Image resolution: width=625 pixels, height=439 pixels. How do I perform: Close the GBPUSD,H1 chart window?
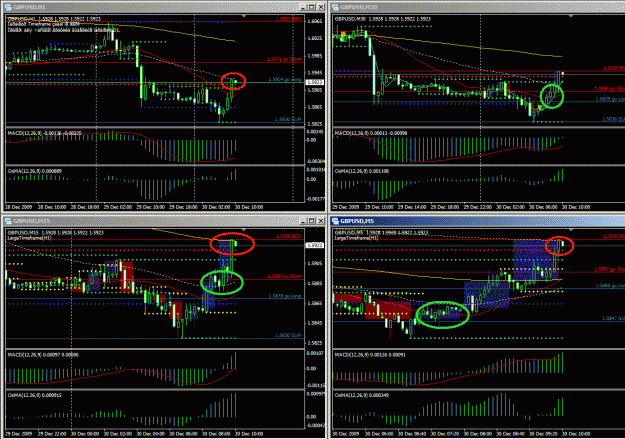320,7
